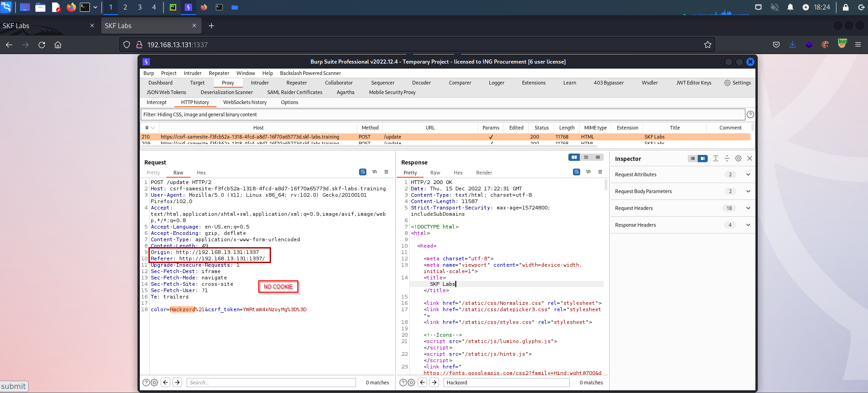Open terminal dropdown arrow in taskbar

[95, 7]
